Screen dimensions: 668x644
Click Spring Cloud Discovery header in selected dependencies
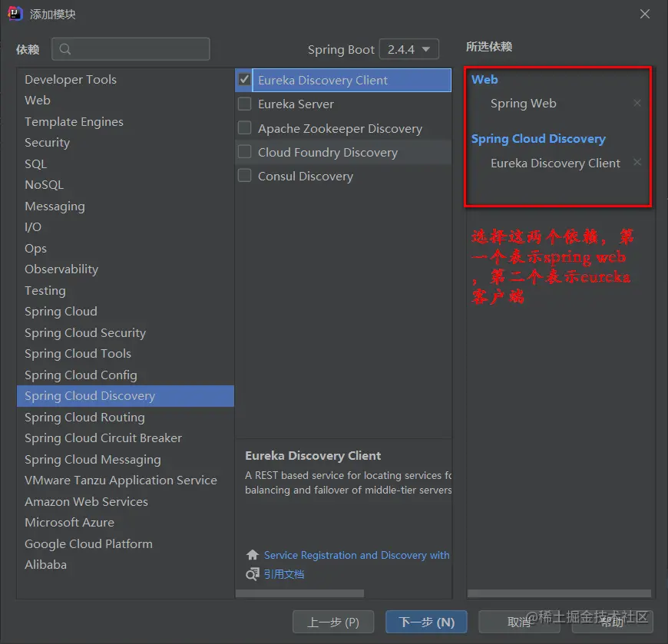pos(538,139)
